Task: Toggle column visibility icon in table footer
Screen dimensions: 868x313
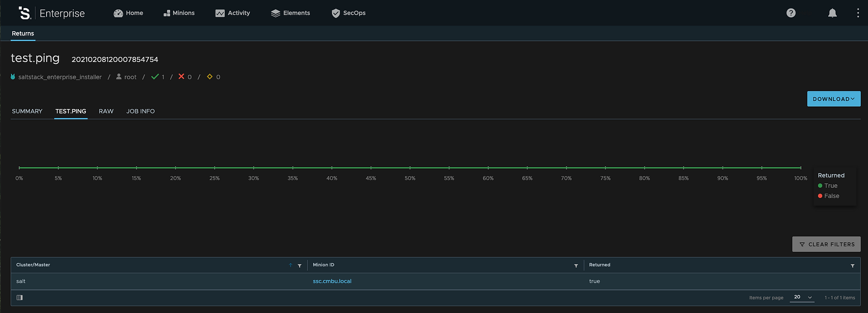Action: [19, 298]
